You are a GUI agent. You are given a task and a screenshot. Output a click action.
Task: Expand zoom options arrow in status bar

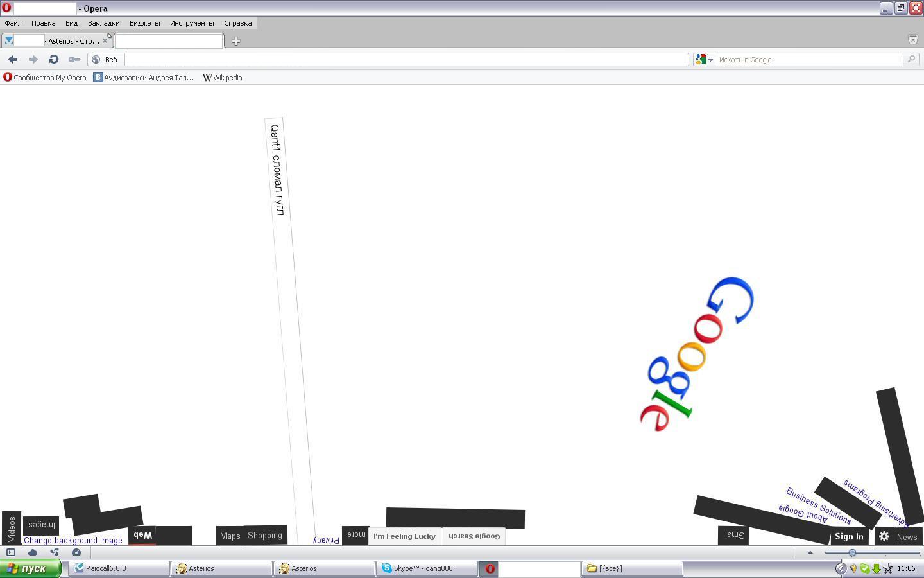pos(810,552)
